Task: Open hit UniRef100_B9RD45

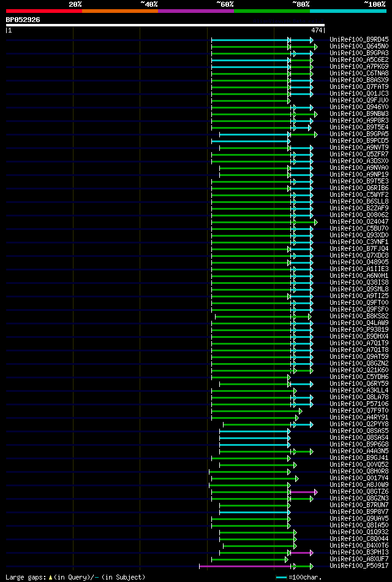Action: [359, 39]
